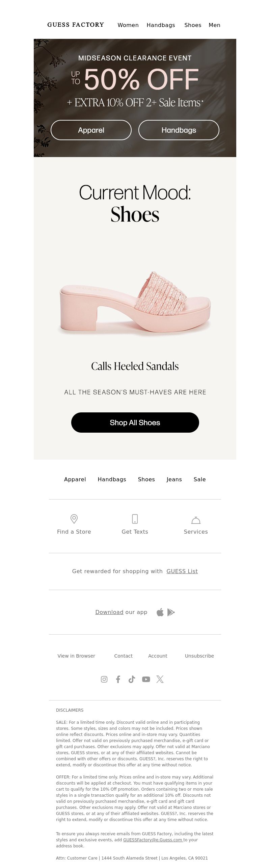
Task: Open the Facebook social icon
Action: click(118, 679)
